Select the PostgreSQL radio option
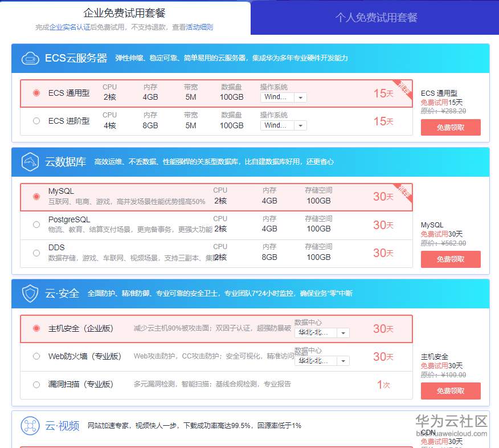 36,225
